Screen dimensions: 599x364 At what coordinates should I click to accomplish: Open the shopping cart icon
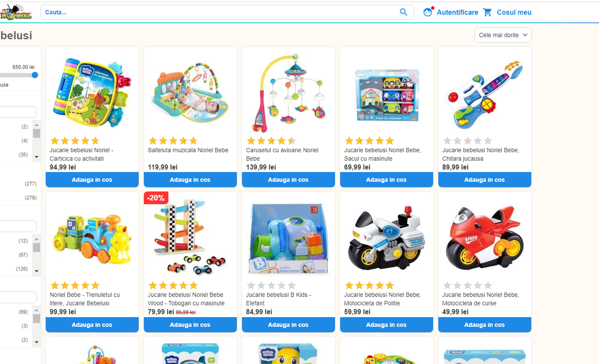(488, 12)
